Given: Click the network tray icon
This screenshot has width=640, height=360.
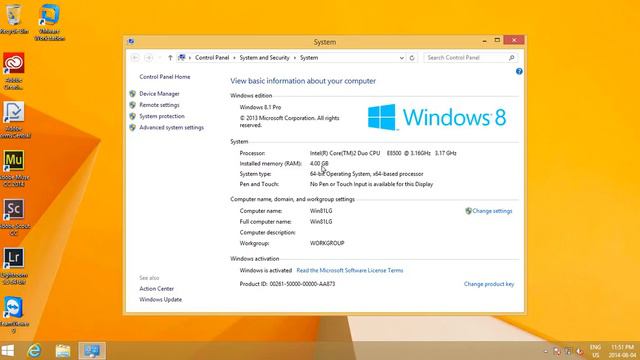Looking at the screenshot, I should pos(568,351).
